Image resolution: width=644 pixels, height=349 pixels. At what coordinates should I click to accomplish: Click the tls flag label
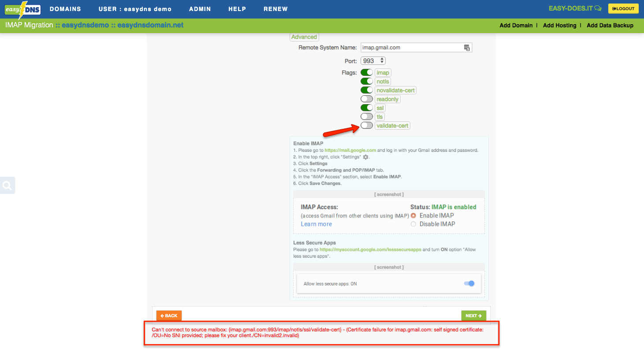tap(380, 116)
